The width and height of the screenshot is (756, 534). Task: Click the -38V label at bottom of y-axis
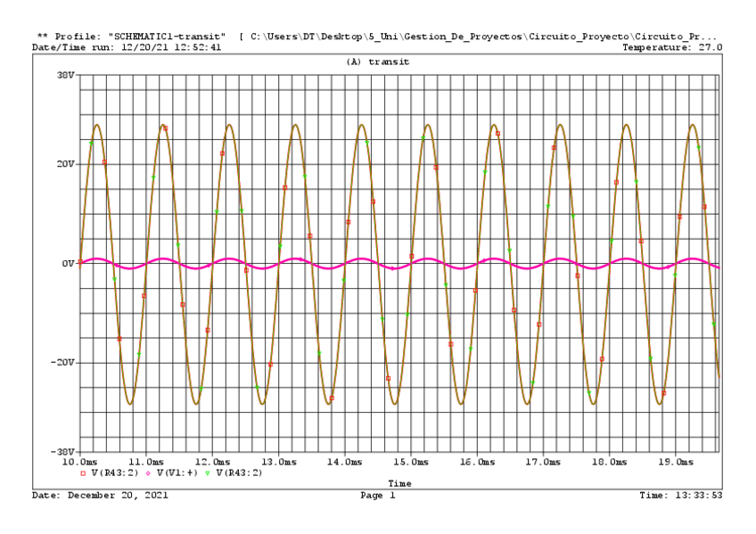coord(62,452)
